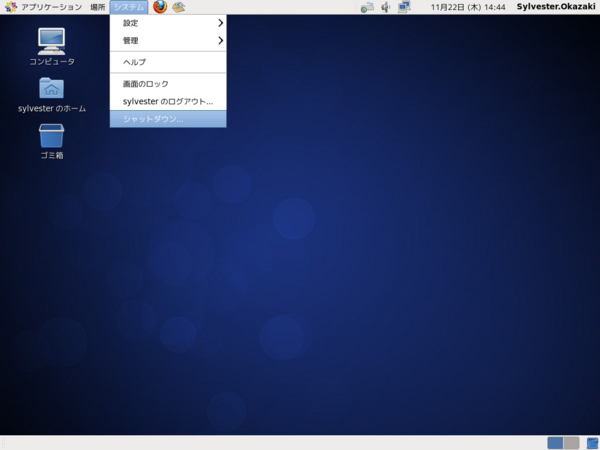The height and width of the screenshot is (450, 600).
Task: Close the システム menu via its title
Action: 129,7
